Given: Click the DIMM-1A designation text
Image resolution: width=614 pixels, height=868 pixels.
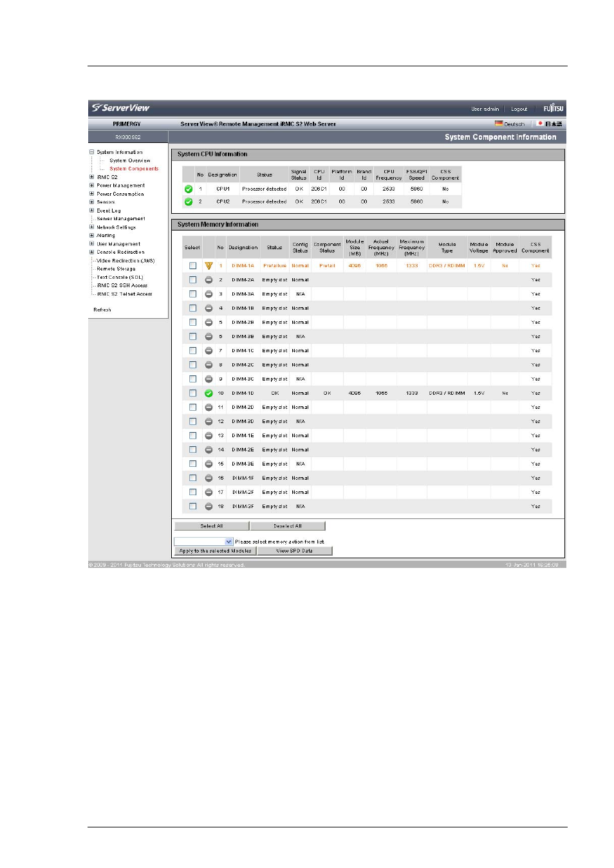Looking at the screenshot, I should 243,266.
